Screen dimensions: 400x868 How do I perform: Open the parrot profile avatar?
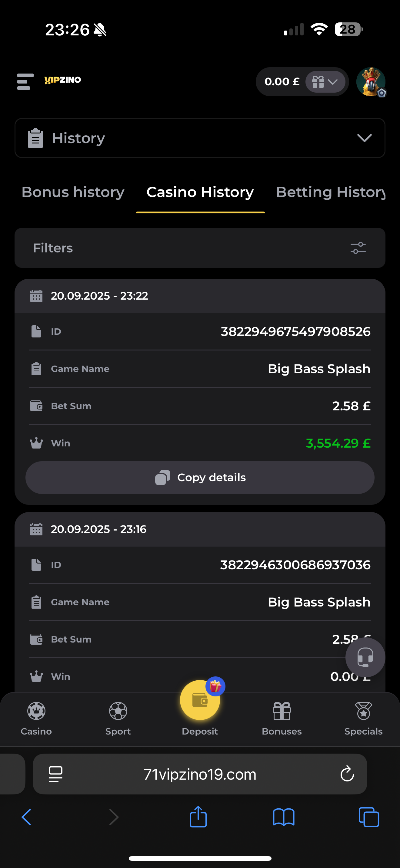371,82
